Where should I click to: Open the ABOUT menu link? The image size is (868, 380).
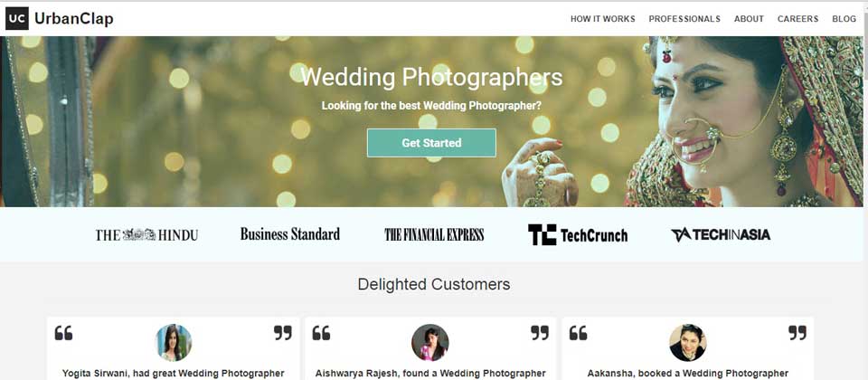[749, 19]
